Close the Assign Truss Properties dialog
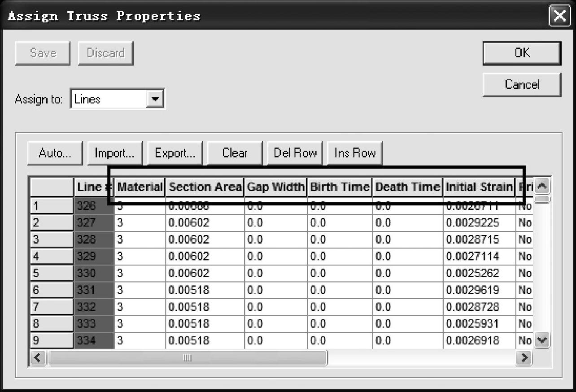 [x=559, y=17]
